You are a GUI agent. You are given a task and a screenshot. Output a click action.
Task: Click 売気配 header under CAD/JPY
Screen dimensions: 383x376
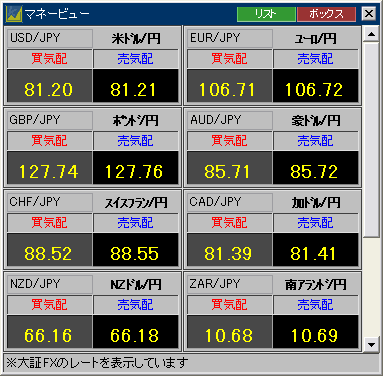pyautogui.click(x=316, y=223)
